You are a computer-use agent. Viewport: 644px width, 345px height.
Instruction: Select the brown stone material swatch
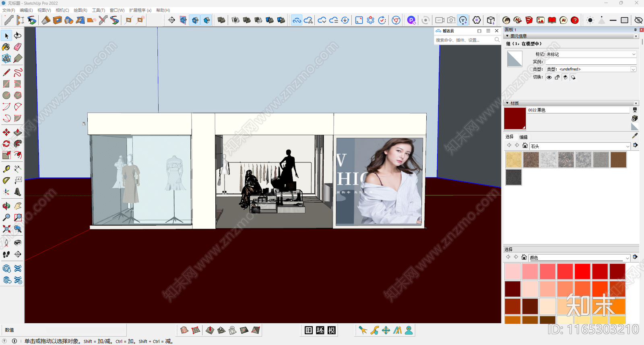point(619,160)
